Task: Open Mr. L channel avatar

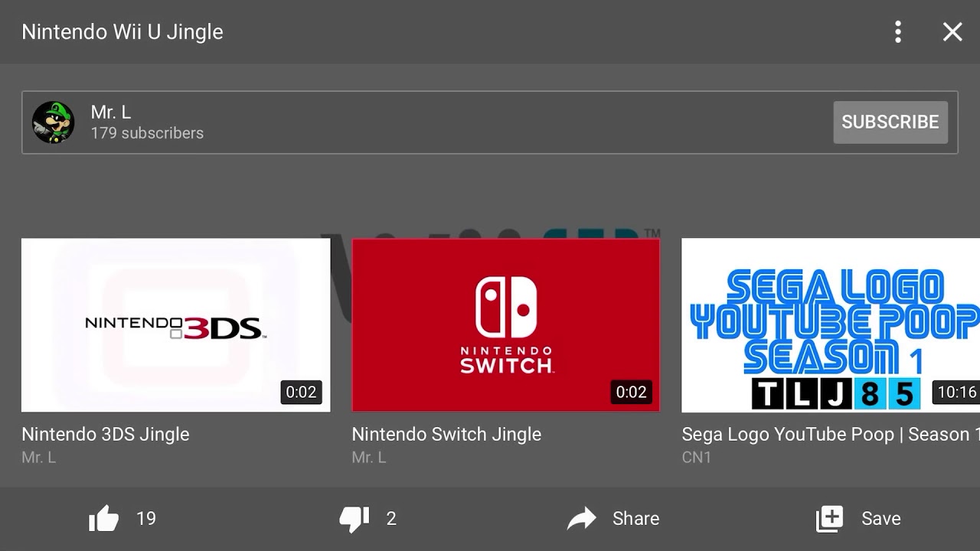Action: (53, 122)
